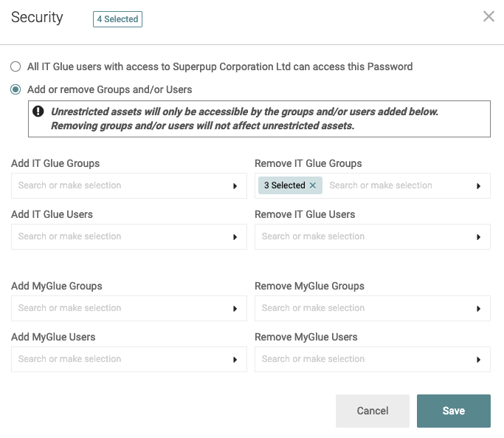This screenshot has width=504, height=438.
Task: Click into Remove MyGlue Groups search field
Action: (x=362, y=308)
